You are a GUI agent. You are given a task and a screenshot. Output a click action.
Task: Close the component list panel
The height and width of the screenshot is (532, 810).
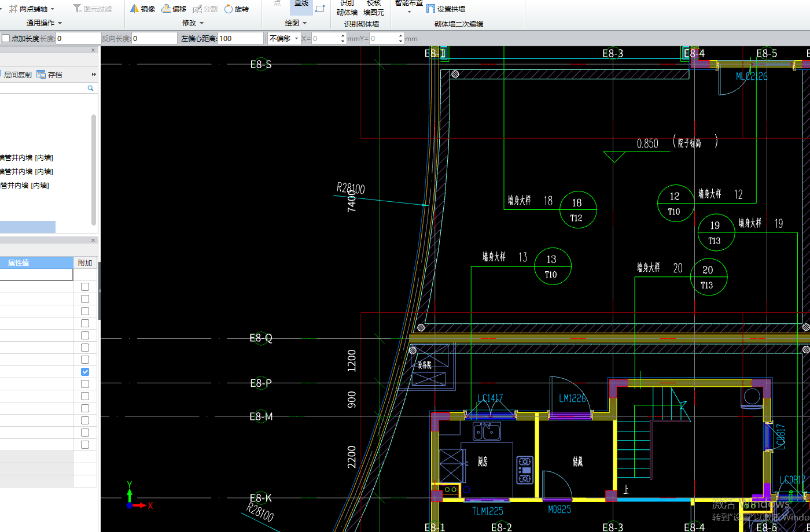tap(93, 50)
